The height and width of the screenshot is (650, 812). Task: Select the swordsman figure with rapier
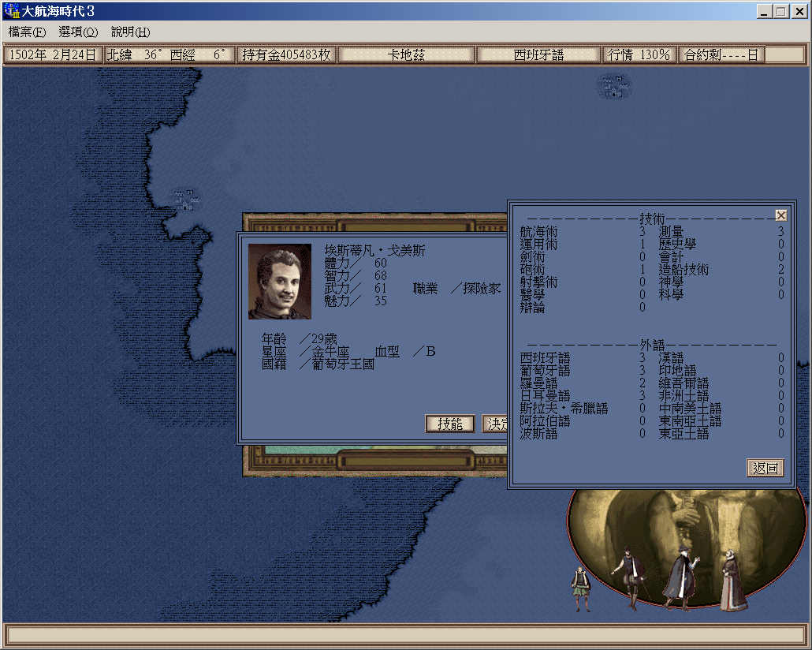coord(630,578)
